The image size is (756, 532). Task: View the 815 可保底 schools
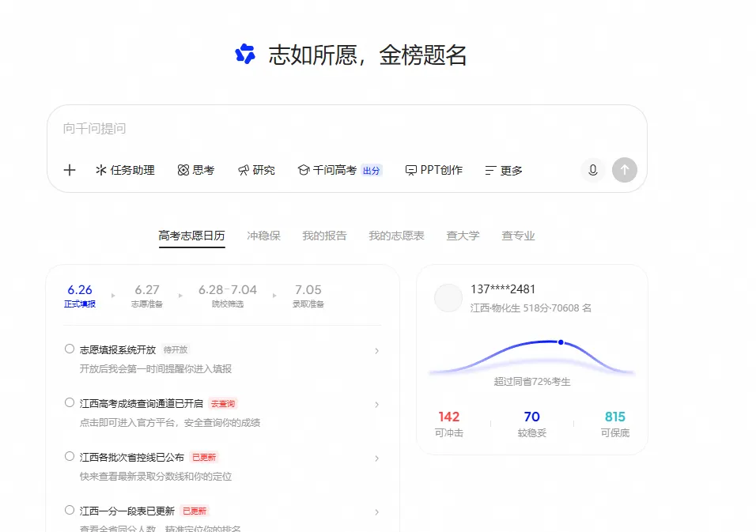click(x=614, y=424)
